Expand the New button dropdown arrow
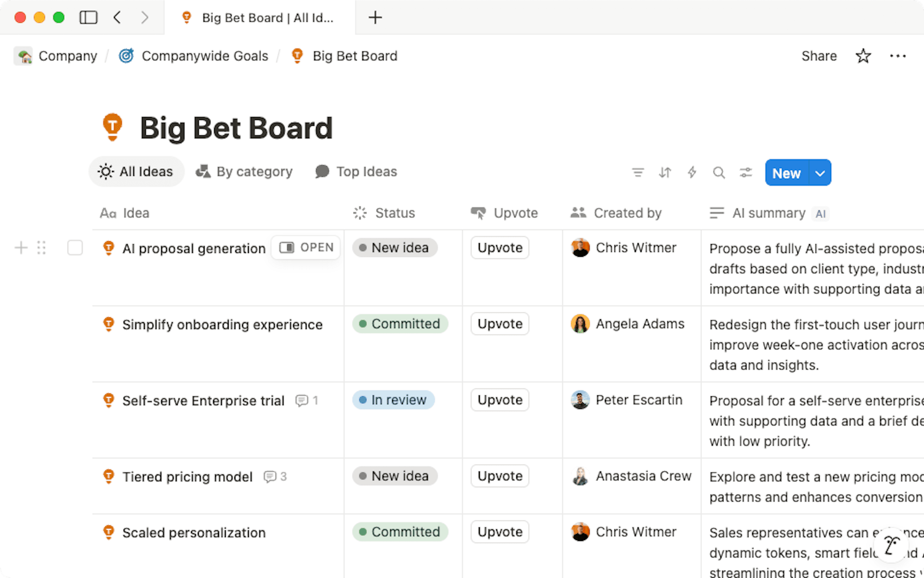924x578 pixels. coord(820,173)
